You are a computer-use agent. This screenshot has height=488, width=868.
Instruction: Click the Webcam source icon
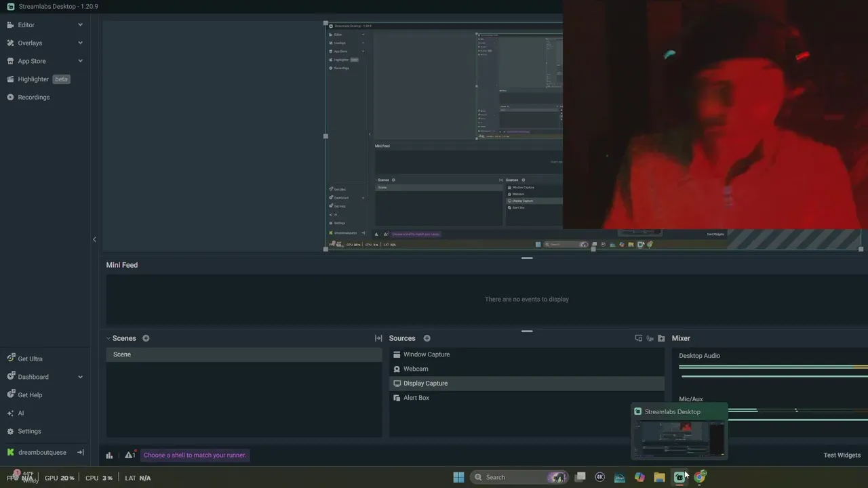(x=397, y=369)
